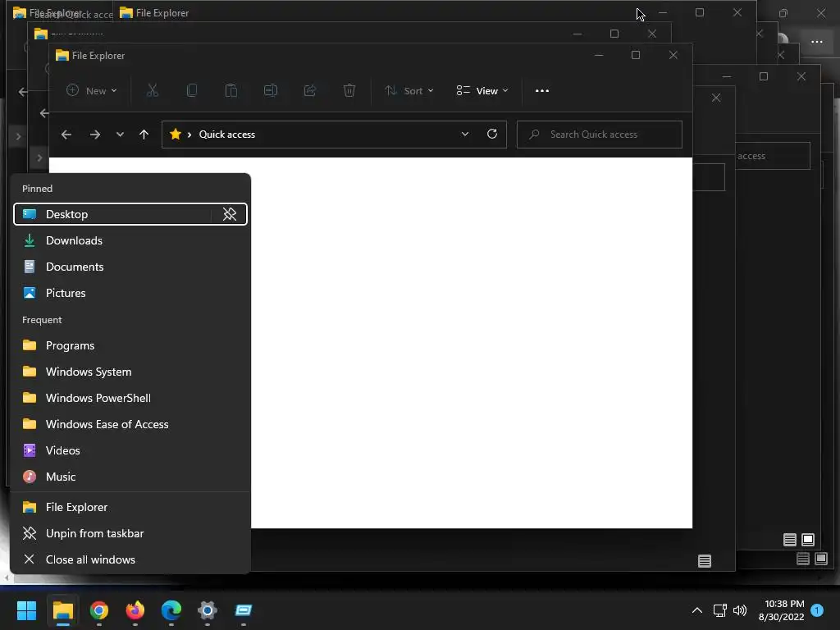The width and height of the screenshot is (840, 630).
Task: Go forward with the right arrow button
Action: click(95, 135)
